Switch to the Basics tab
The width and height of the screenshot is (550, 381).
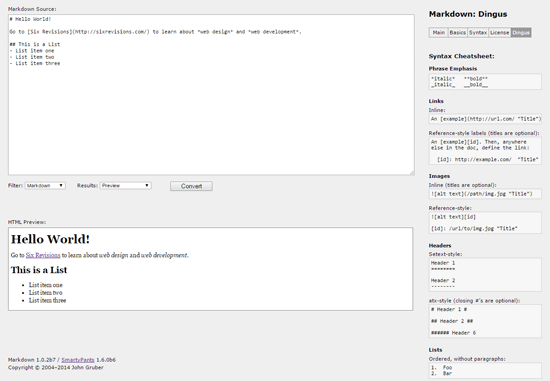(457, 33)
